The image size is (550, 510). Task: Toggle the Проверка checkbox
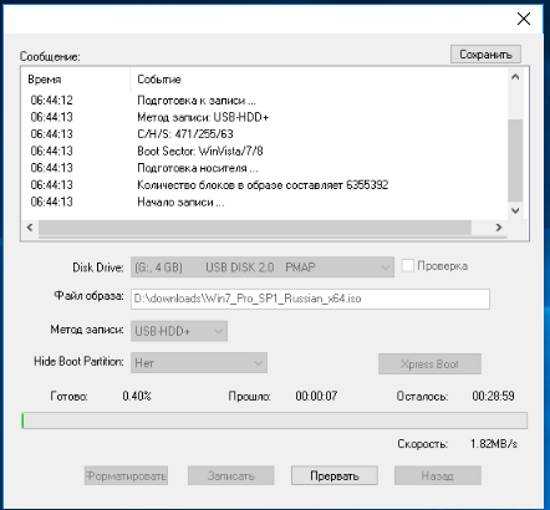[407, 266]
